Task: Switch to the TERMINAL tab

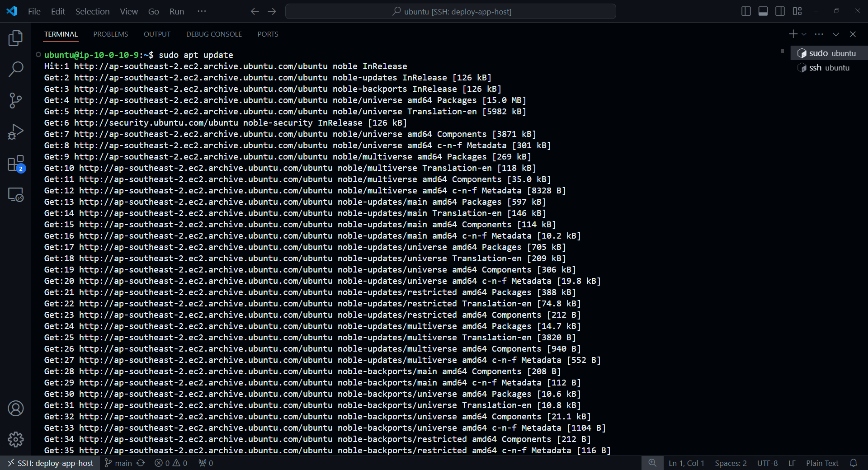Action: 61,34
